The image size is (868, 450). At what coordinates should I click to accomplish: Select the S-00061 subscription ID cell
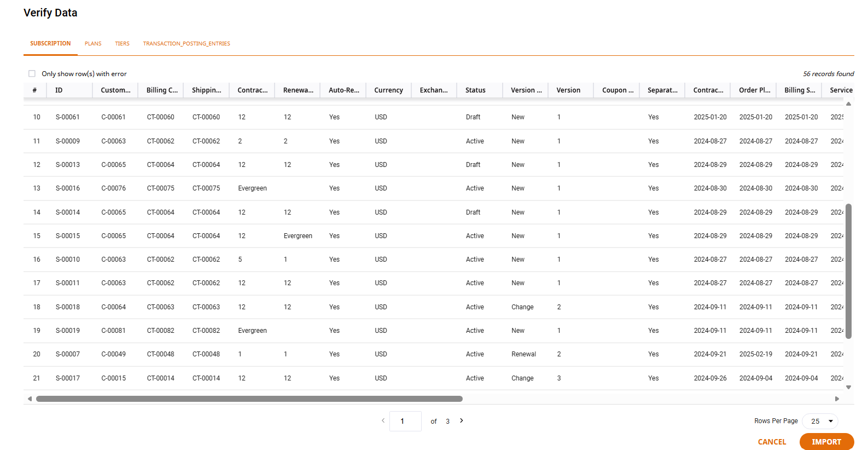(68, 117)
